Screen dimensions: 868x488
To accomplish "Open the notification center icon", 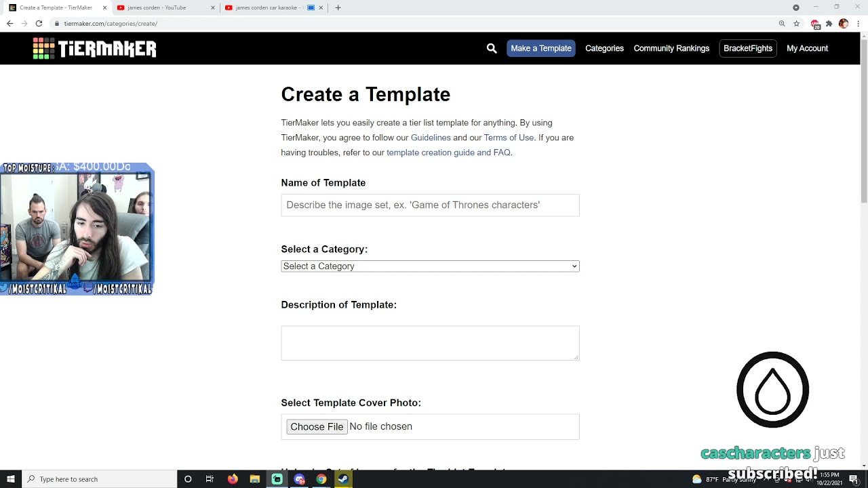I will (854, 479).
